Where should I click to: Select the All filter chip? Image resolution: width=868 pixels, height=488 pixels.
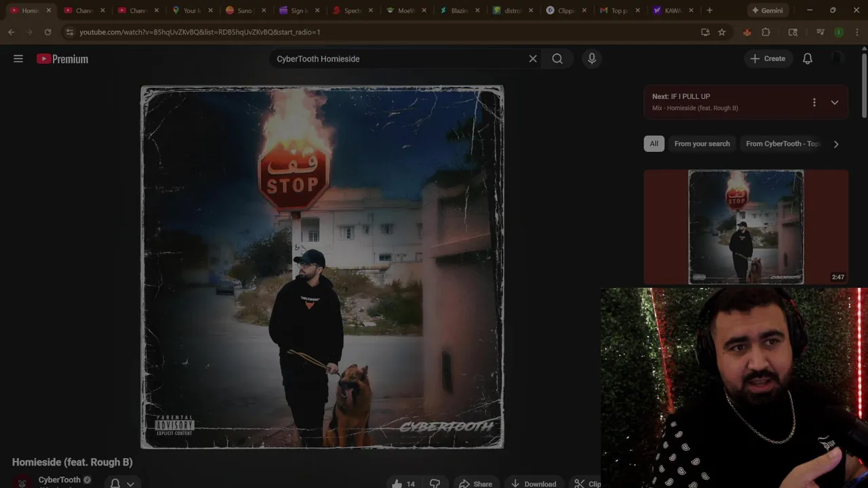[654, 144]
